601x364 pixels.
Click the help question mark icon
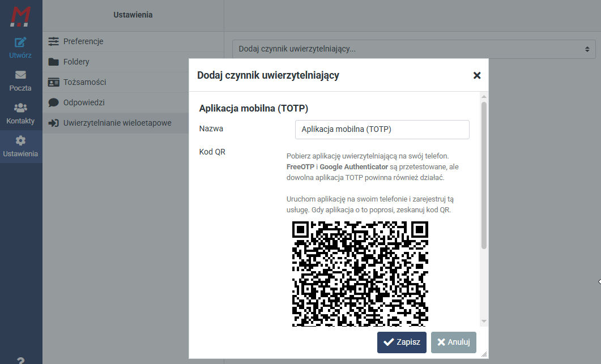[x=21, y=360]
